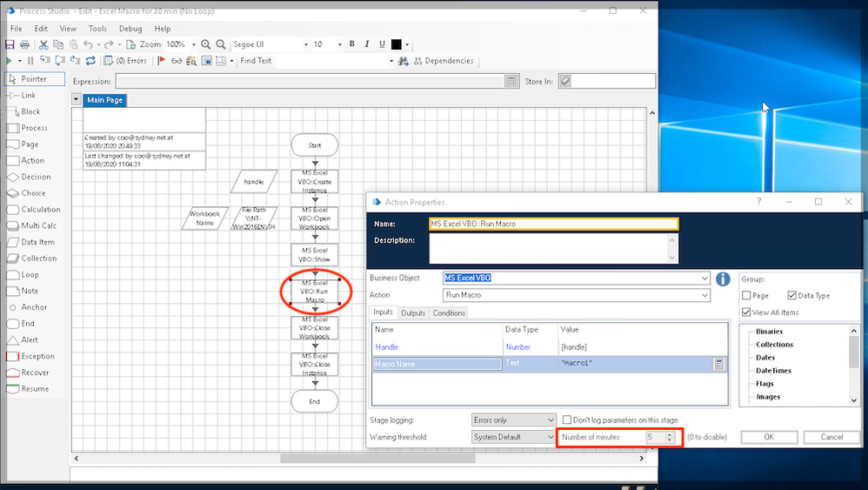Toggle Bold formatting
Screen dimensions: 868x490
point(351,44)
